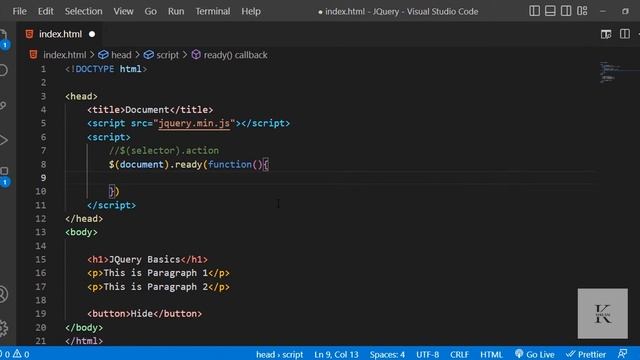The width and height of the screenshot is (640, 360).
Task: Click line number 19 in gutter
Action: 40,314
